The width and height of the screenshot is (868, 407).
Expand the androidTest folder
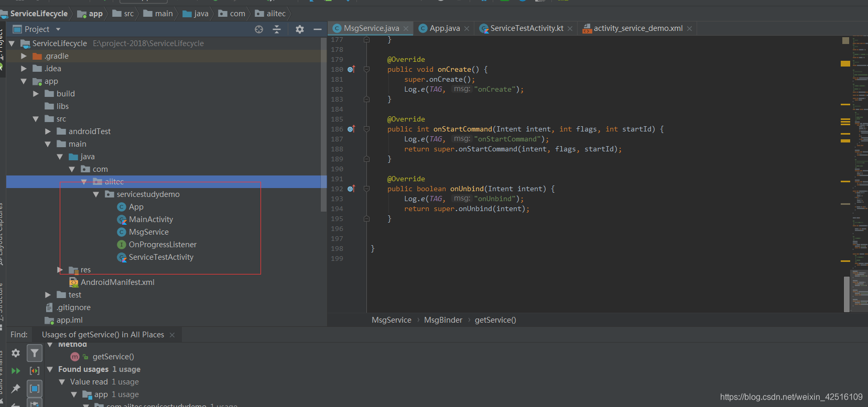[x=48, y=131]
